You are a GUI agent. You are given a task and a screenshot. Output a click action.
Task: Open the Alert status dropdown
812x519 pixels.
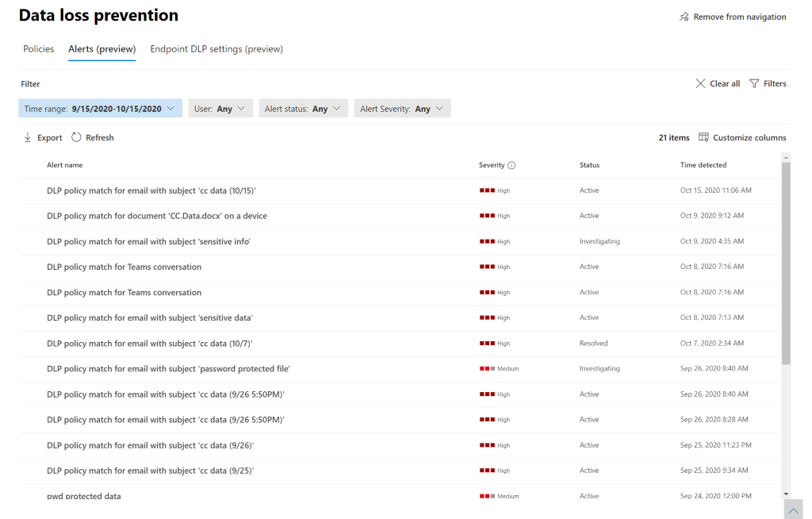[x=303, y=108]
